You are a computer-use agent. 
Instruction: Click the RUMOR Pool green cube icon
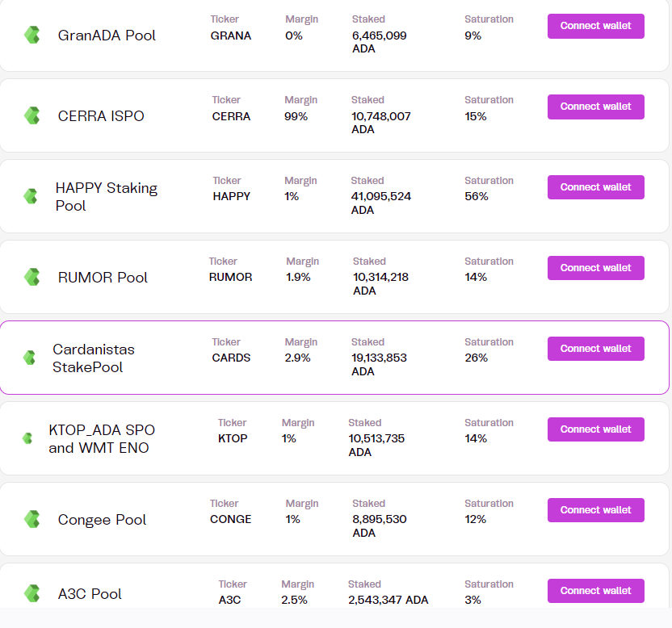click(x=32, y=277)
